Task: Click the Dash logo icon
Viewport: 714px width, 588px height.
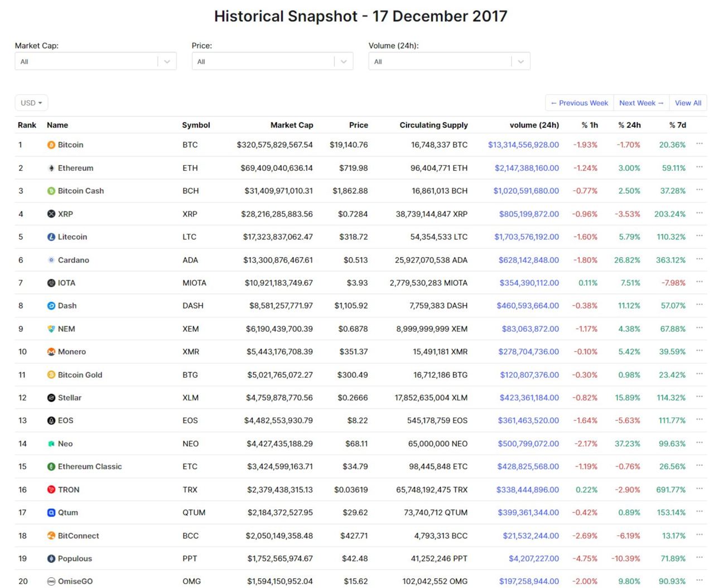Action: [51, 306]
